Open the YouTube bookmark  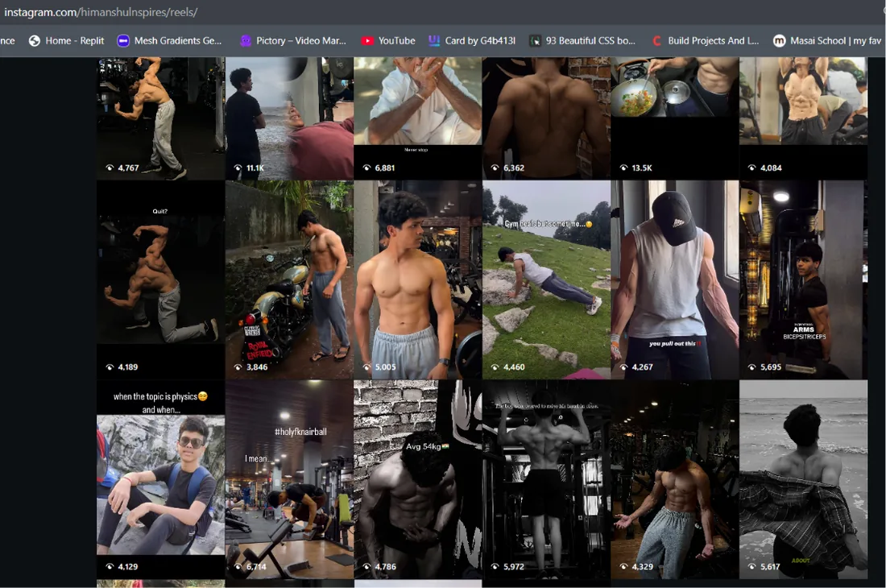point(388,40)
